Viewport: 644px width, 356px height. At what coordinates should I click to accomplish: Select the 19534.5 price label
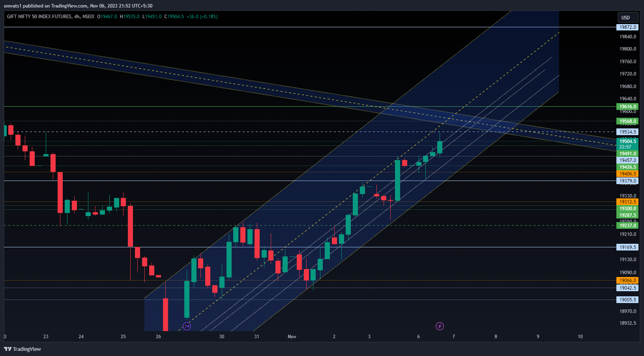coord(627,132)
